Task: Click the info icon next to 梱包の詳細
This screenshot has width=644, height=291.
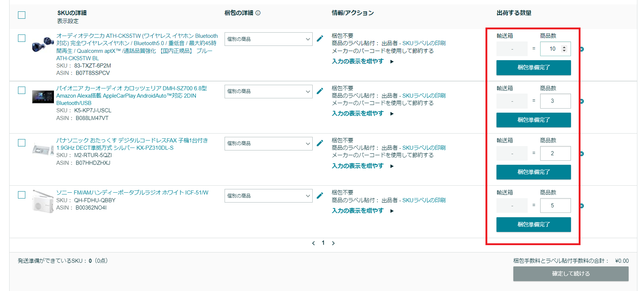Action: pos(258,13)
